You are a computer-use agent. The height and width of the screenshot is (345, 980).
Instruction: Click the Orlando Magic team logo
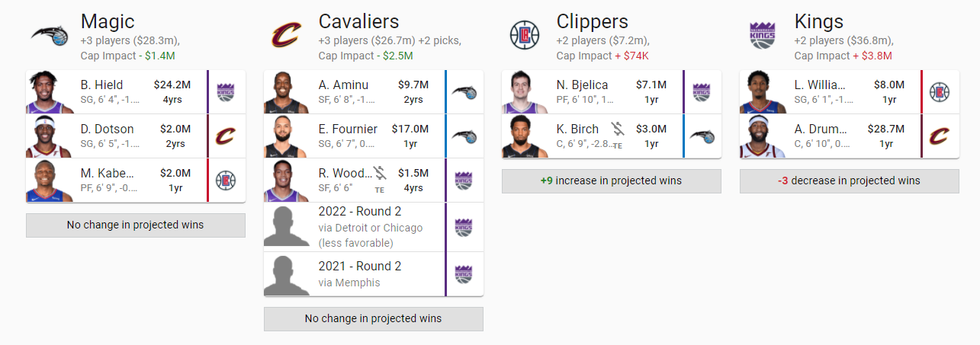pos(50,34)
